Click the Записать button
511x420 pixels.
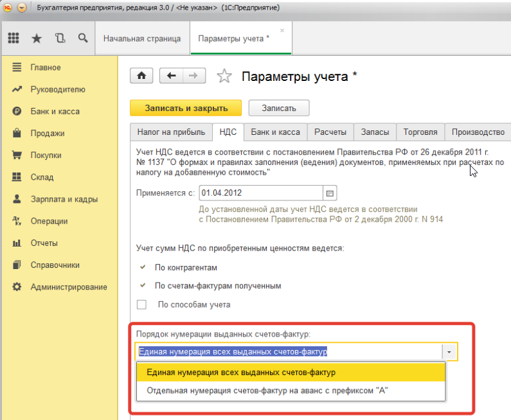tap(278, 108)
